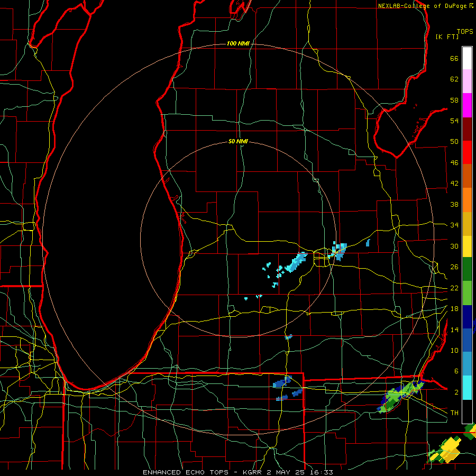Click the '[K FT]' units label

[x=447, y=36]
